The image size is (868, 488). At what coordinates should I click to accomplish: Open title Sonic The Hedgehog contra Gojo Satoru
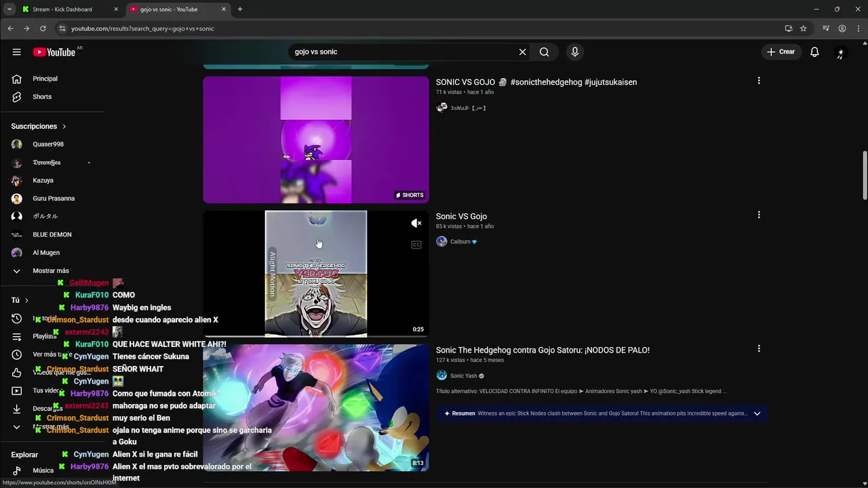(542, 350)
